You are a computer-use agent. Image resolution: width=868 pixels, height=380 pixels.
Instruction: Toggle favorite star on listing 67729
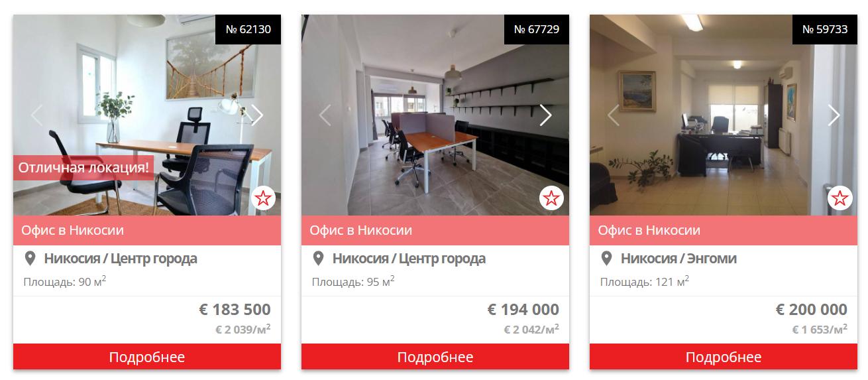(551, 198)
